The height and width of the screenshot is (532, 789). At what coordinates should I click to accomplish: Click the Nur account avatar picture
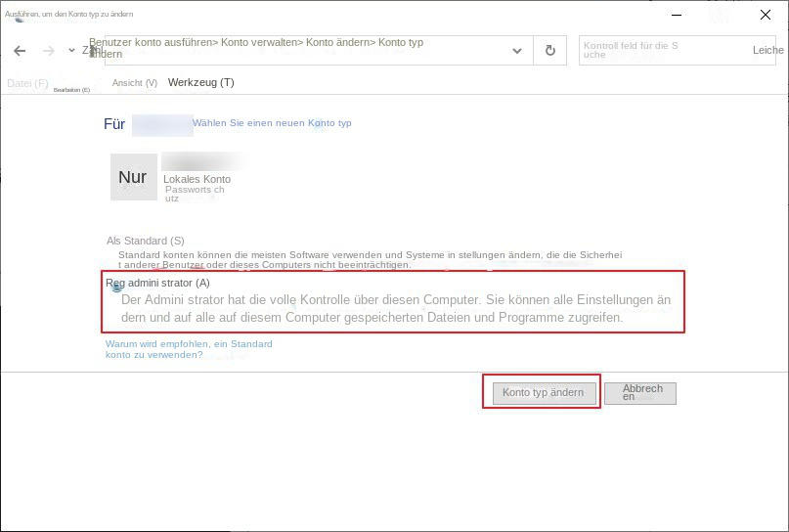[134, 177]
